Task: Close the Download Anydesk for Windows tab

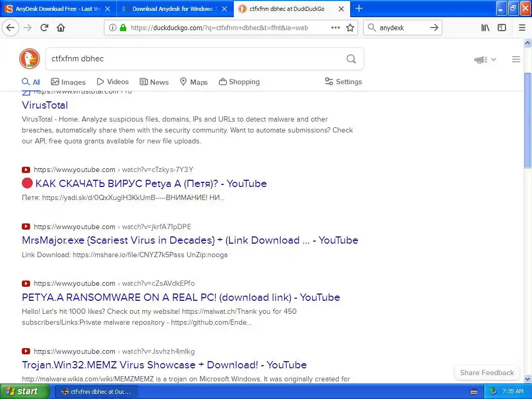Action: click(224, 9)
